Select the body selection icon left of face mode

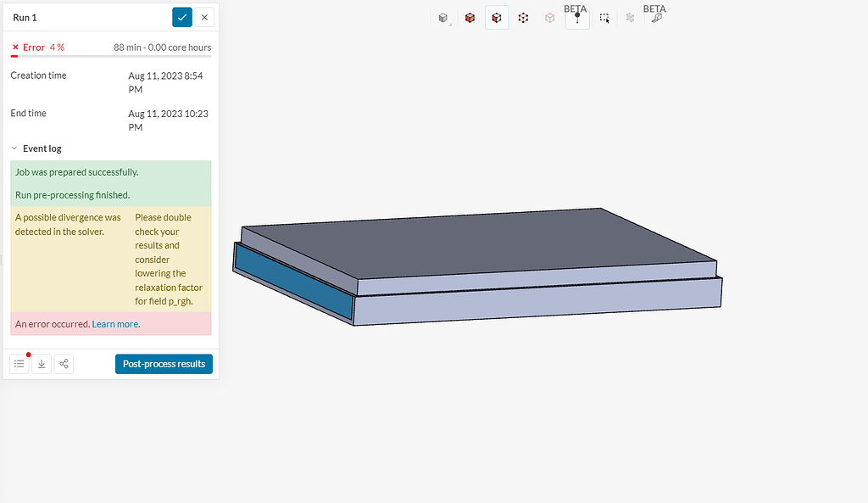442,17
